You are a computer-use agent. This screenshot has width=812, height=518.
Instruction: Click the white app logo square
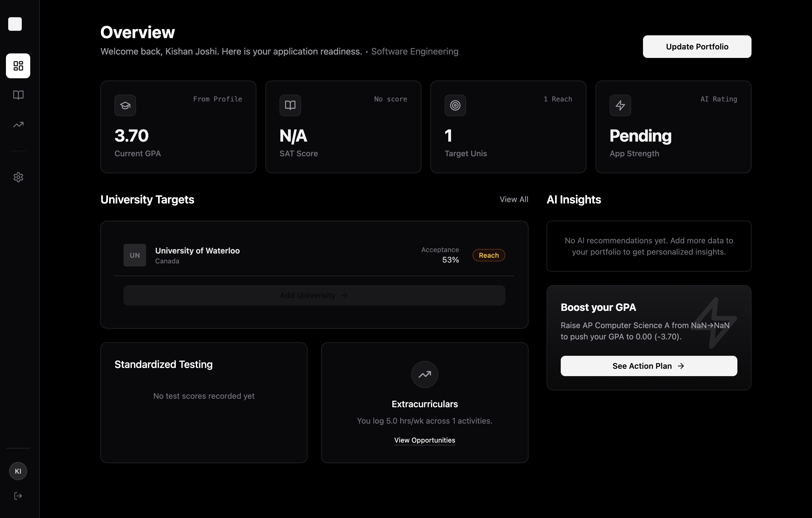pos(15,24)
